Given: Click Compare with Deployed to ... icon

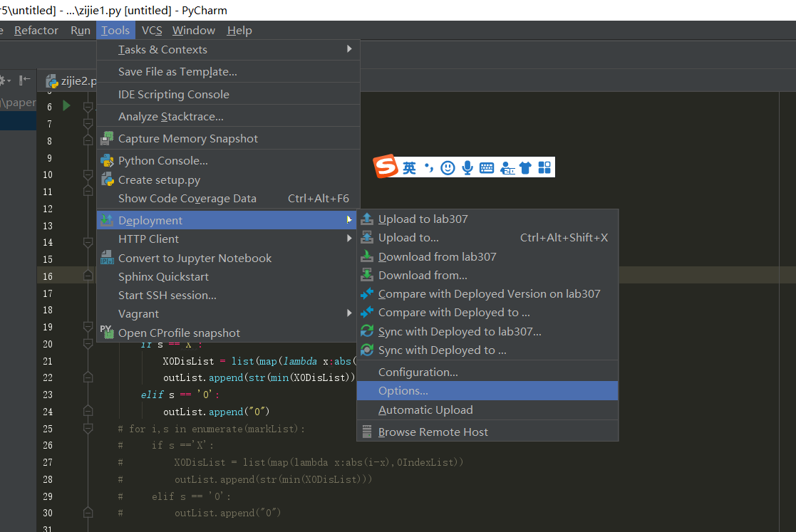Looking at the screenshot, I should coord(367,313).
